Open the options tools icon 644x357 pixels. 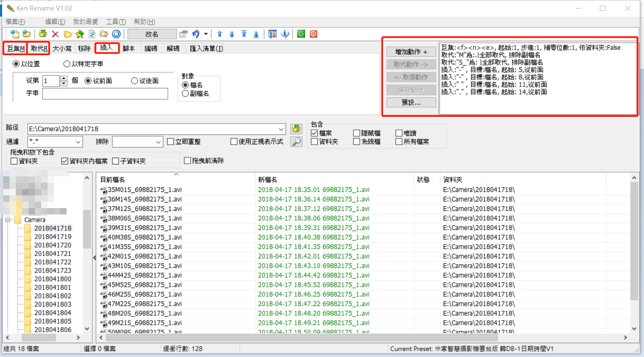click(272, 34)
